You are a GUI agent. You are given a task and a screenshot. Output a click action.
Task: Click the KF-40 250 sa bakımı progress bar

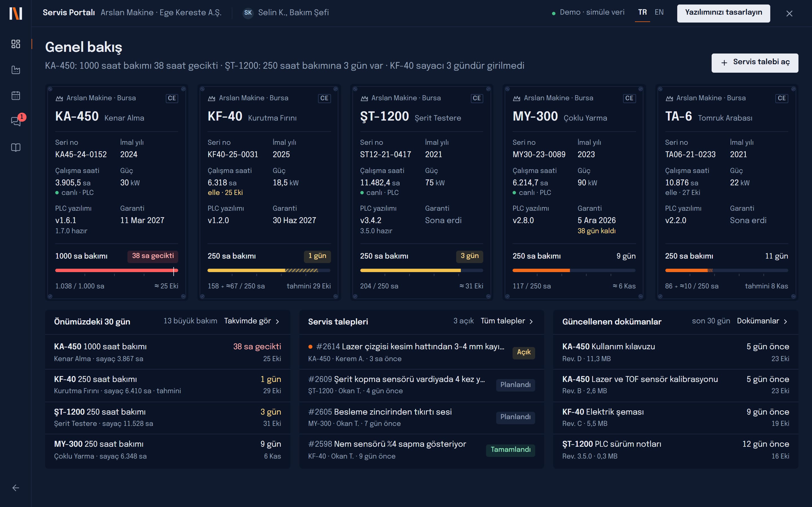click(x=269, y=270)
